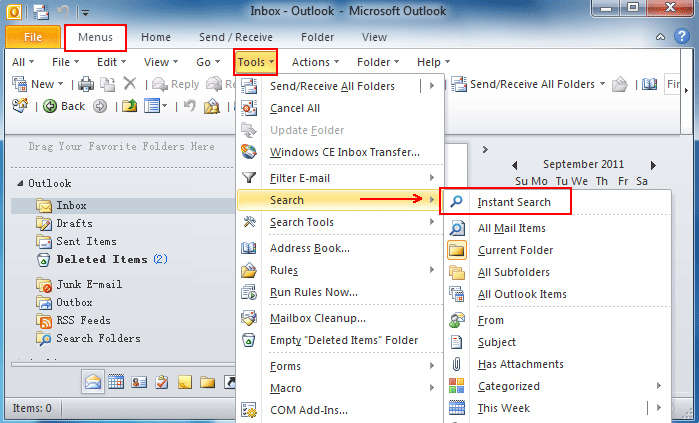Switch to the Send / Receive tab
Viewport: 699px width, 423px height.
point(236,37)
